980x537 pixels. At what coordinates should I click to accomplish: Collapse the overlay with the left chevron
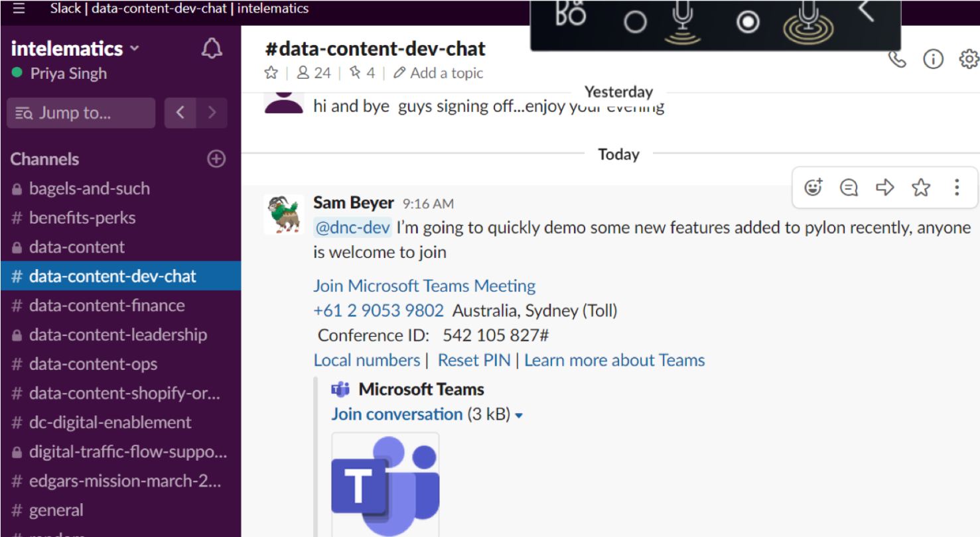[865, 10]
